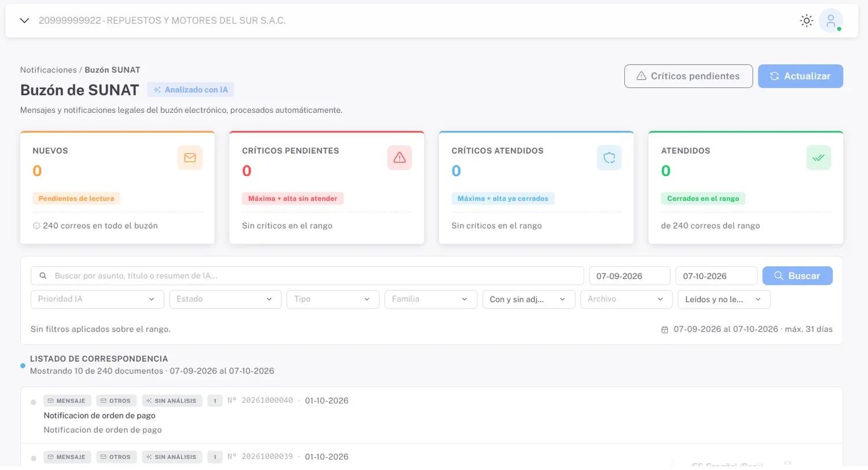Open the Leídos y no leídos dropdown
The height and width of the screenshot is (470, 868).
[x=724, y=299]
